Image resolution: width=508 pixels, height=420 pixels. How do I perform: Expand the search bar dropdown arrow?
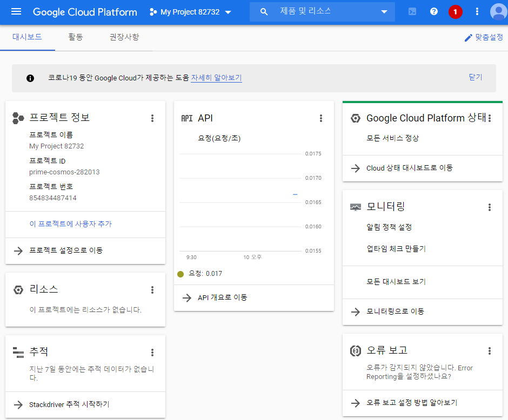click(x=384, y=12)
